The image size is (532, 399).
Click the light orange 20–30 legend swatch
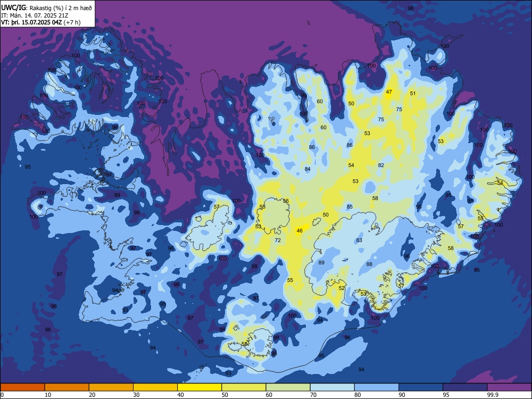pos(111,387)
